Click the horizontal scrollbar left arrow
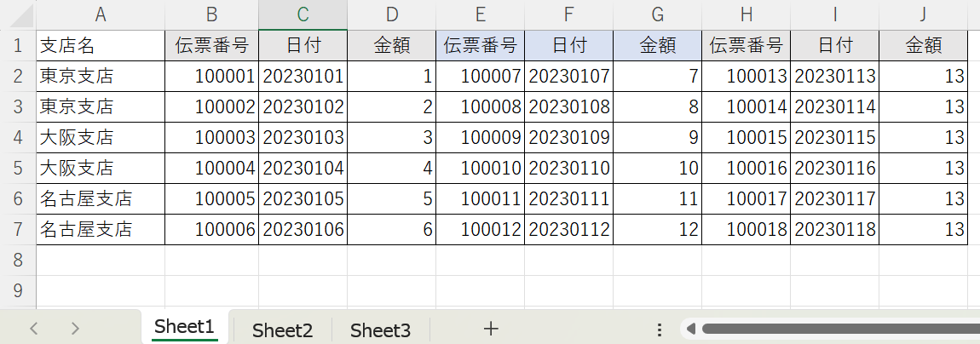 click(690, 329)
